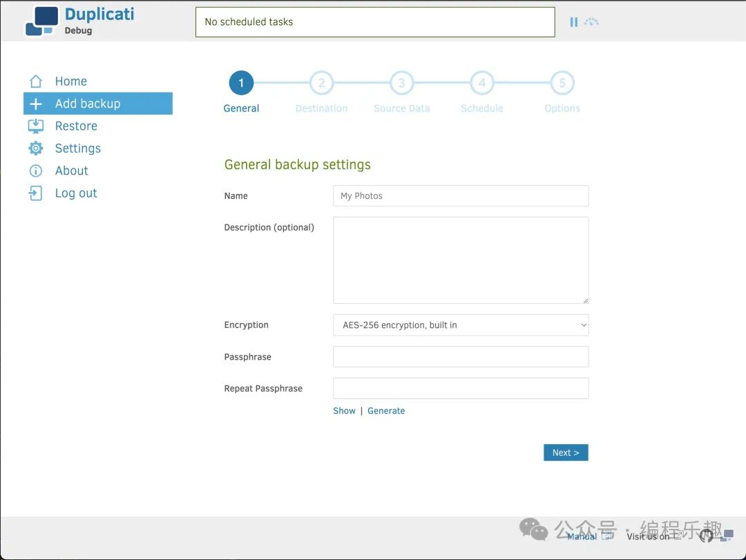
Task: Open the Encryption dropdown
Action: (461, 325)
